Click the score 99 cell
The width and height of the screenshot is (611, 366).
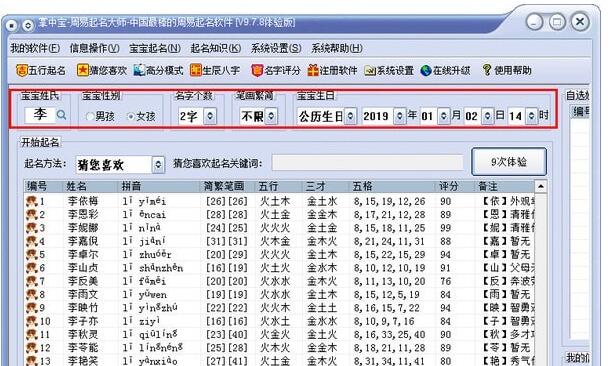click(446, 228)
